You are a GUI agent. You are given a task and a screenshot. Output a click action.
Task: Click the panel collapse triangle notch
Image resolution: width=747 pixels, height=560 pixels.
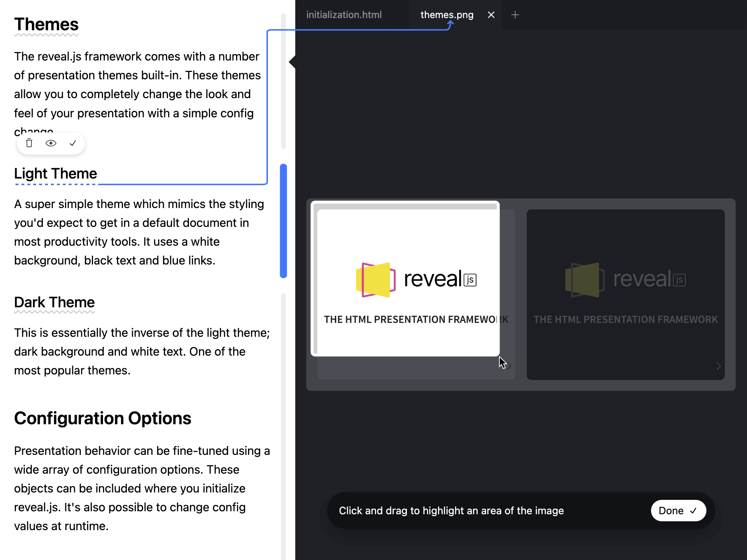(292, 62)
